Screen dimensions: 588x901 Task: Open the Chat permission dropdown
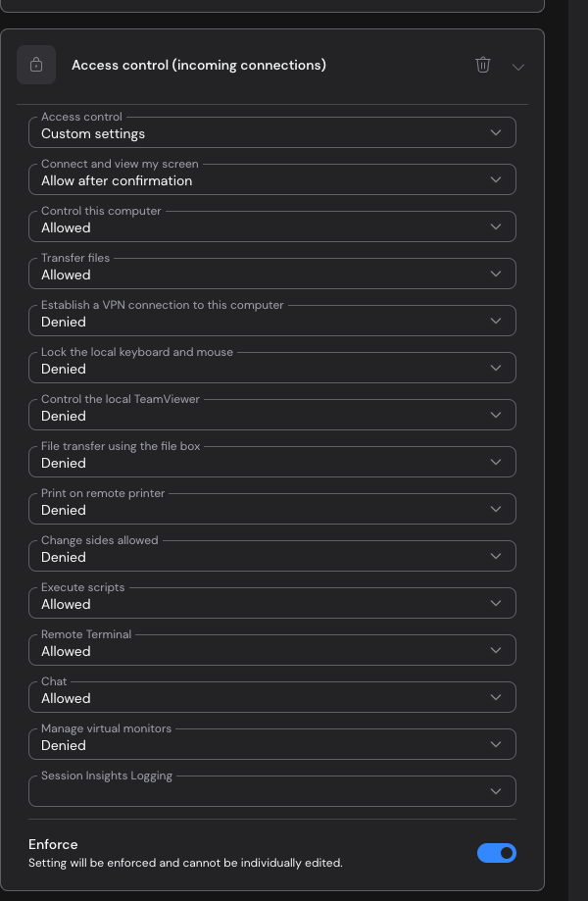pos(272,698)
